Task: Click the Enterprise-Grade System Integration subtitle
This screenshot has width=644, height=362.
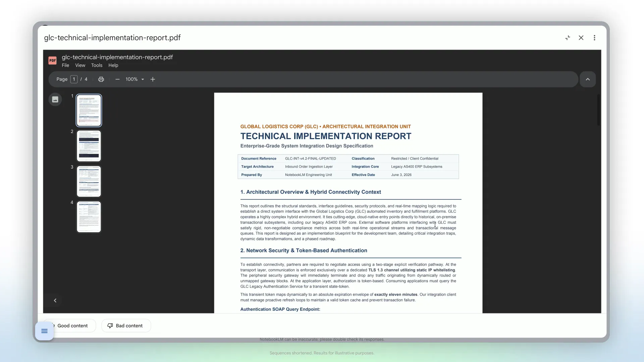Action: 307,146
